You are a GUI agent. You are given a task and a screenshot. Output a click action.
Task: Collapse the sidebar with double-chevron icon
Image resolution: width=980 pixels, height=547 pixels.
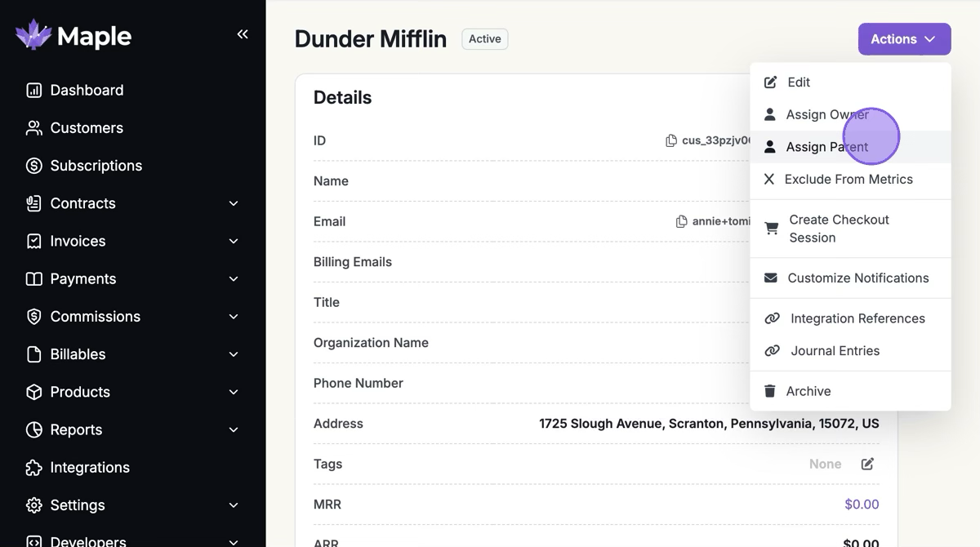click(243, 34)
